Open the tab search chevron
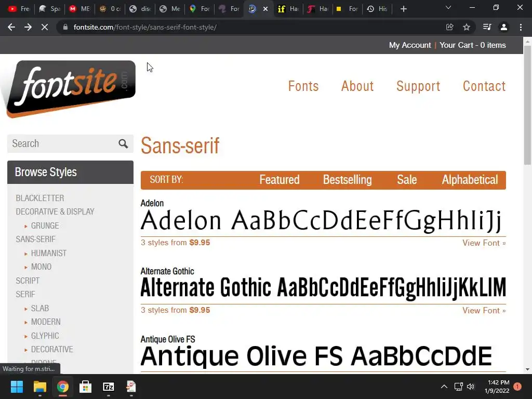This screenshot has height=399, width=532. pyautogui.click(x=448, y=7)
